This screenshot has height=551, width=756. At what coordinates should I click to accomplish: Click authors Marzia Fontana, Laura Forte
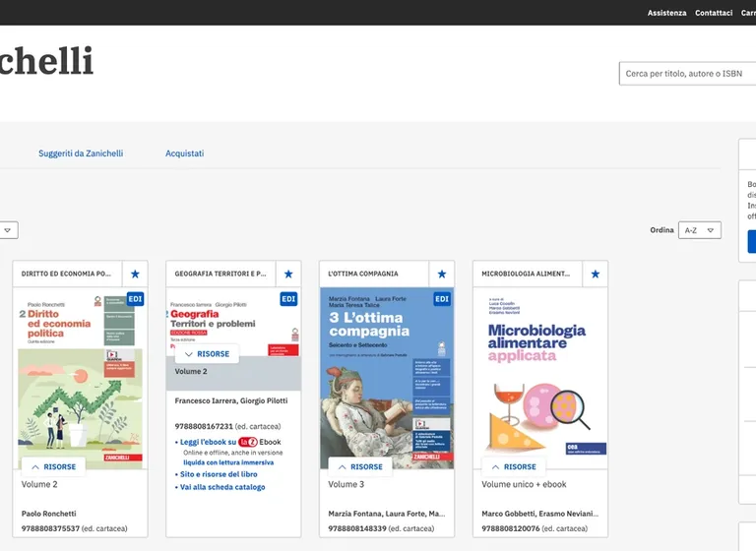pos(387,514)
